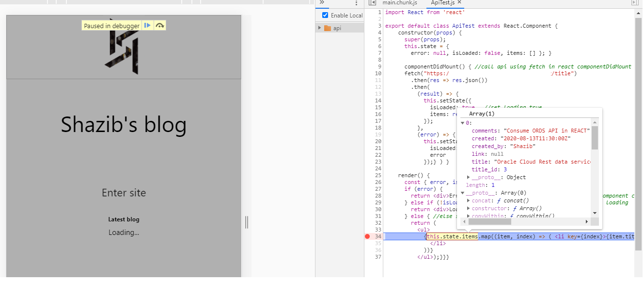
Task: Click the link: null property
Action: point(487,154)
